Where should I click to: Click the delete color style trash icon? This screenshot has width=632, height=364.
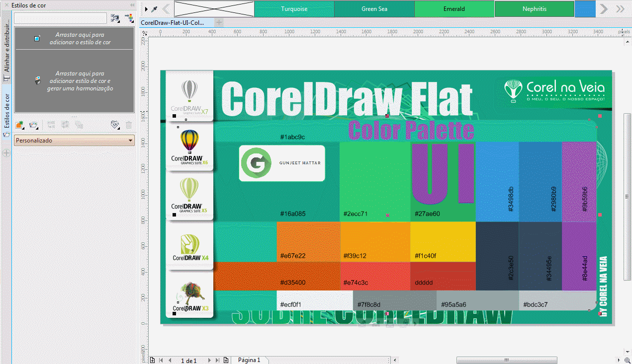coord(129,125)
